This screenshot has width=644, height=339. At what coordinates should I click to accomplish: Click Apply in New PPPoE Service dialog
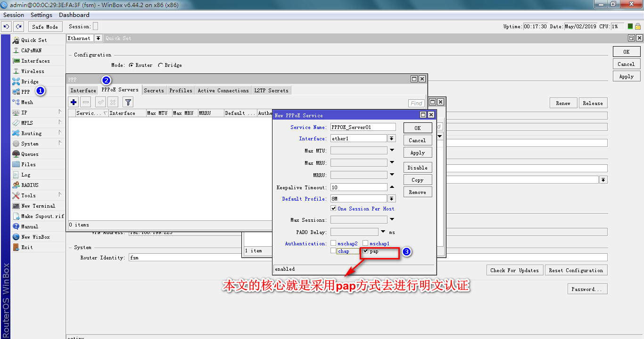click(x=418, y=153)
